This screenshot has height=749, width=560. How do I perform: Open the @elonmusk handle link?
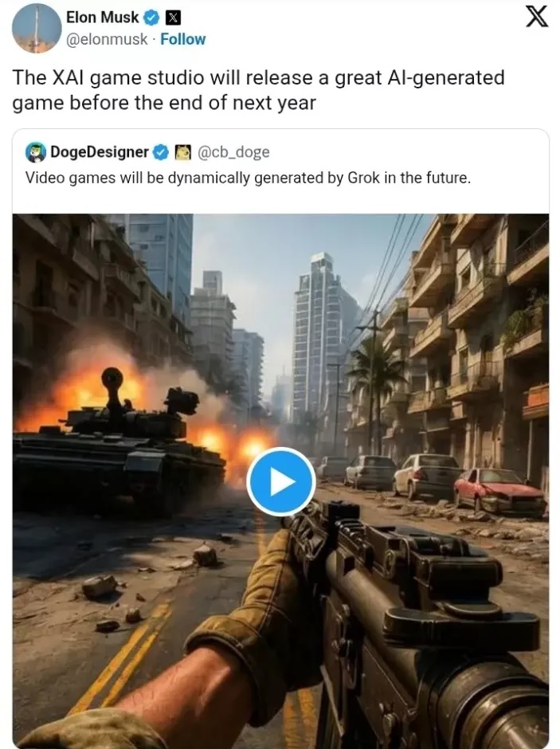(107, 39)
